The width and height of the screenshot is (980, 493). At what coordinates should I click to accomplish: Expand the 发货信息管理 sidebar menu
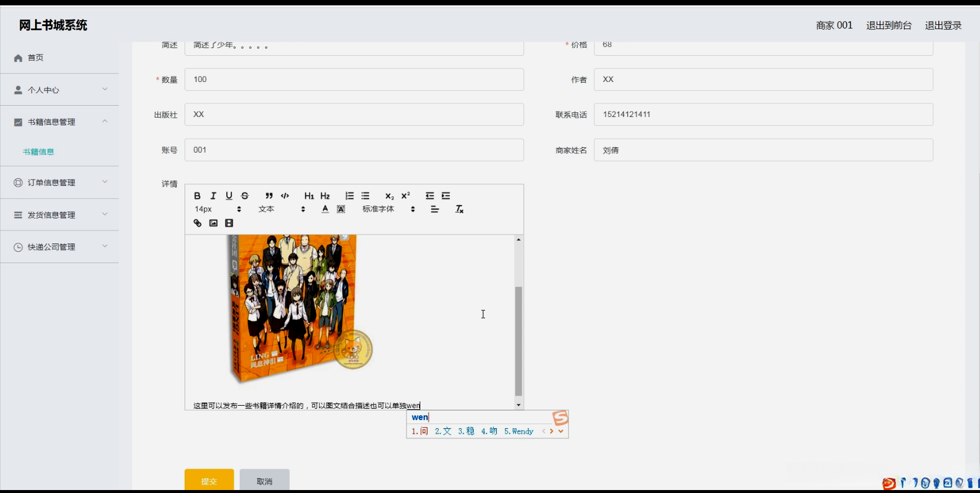59,215
